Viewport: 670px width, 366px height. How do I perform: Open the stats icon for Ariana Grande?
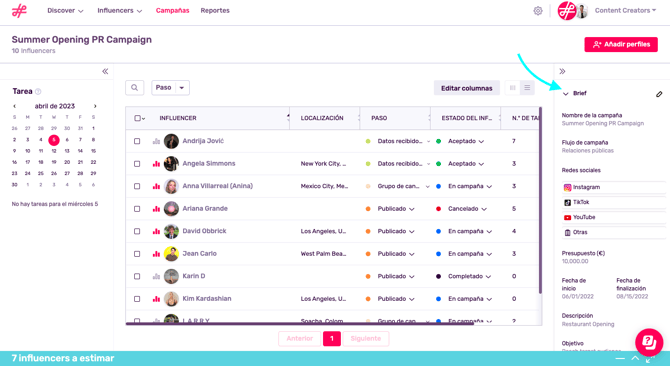tap(156, 209)
